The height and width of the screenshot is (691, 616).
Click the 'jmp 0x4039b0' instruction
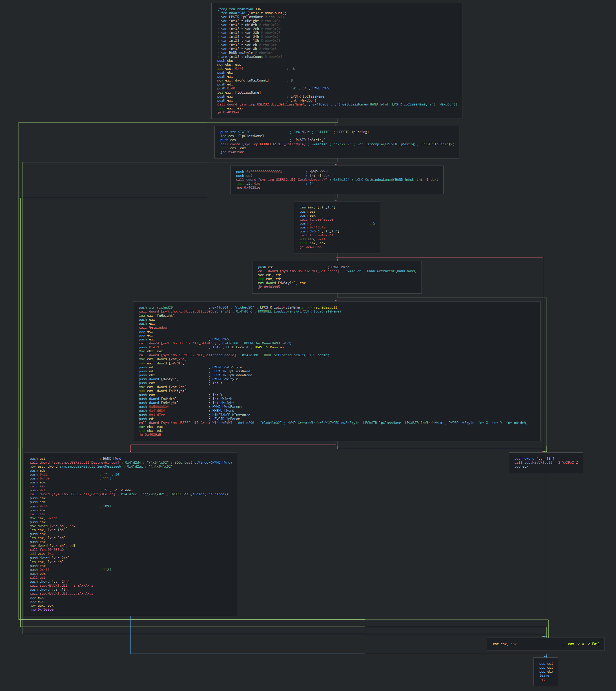[42, 609]
